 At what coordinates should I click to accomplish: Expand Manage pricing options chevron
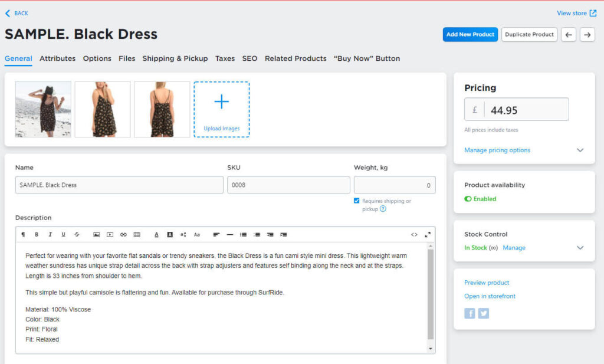tap(580, 150)
